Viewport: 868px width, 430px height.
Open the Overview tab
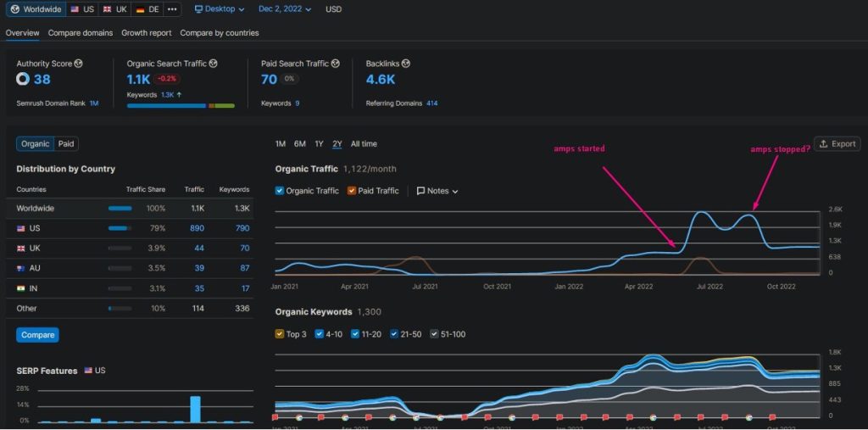[x=22, y=33]
